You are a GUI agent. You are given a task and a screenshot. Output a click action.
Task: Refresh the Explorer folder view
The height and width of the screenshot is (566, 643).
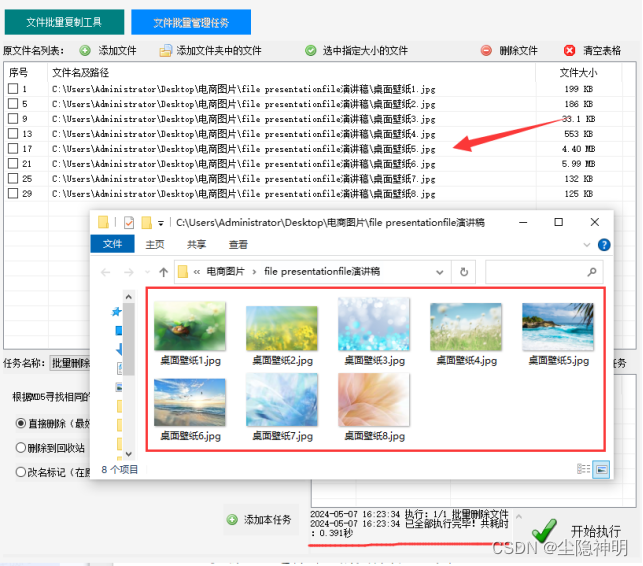[464, 272]
